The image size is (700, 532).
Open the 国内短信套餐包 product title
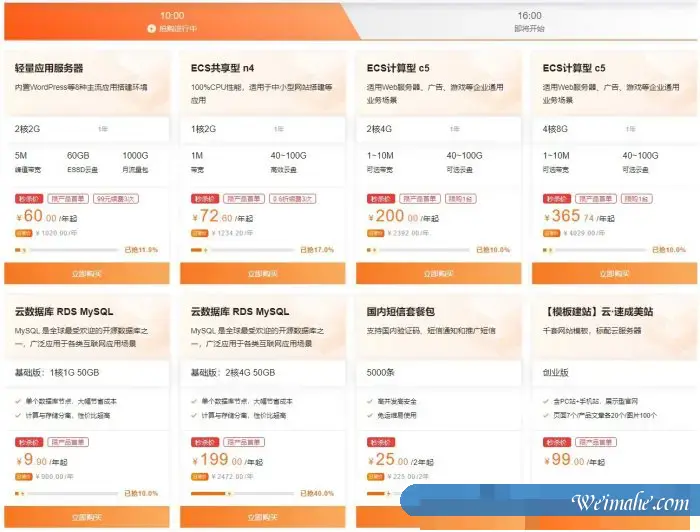[x=400, y=312]
